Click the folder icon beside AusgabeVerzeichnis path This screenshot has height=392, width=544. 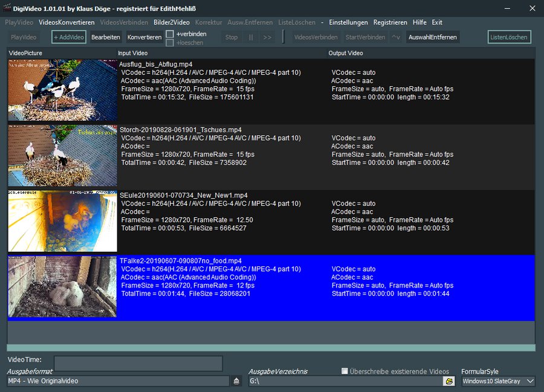tap(450, 382)
